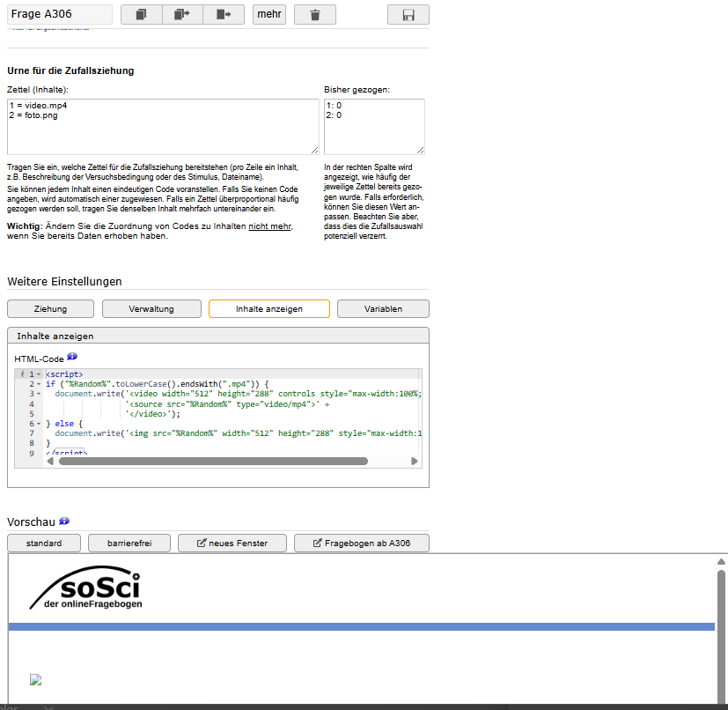Click the move question icon
The width and height of the screenshot is (728, 710).
click(224, 15)
